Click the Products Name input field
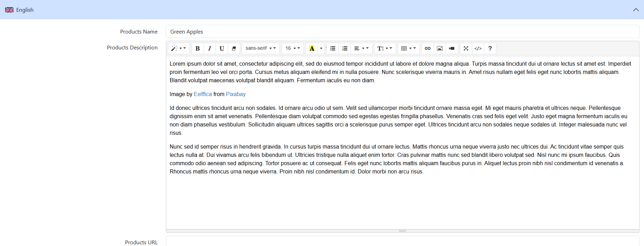644x246 pixels. pyautogui.click(x=403, y=31)
